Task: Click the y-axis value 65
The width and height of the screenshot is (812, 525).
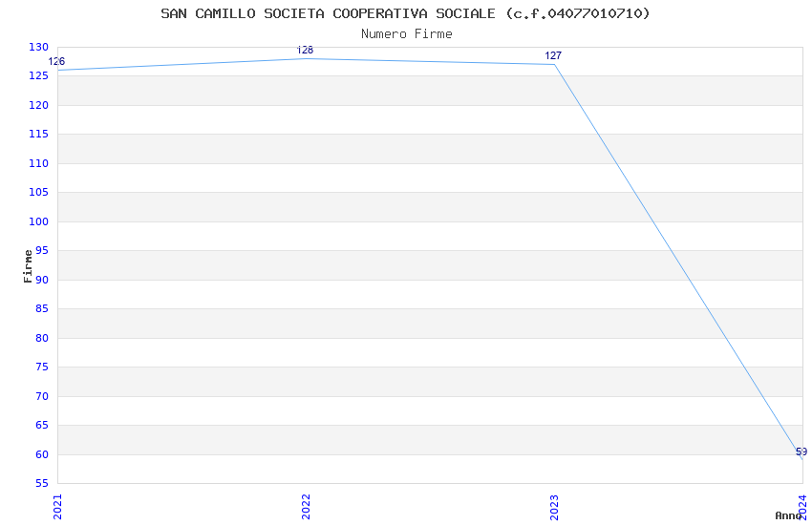Action: click(41, 425)
